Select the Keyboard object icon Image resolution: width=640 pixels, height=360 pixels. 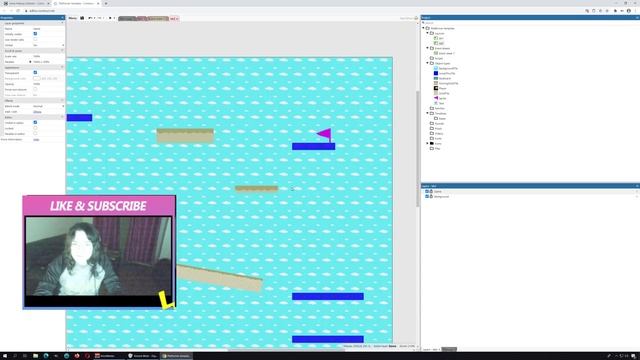coord(436,78)
